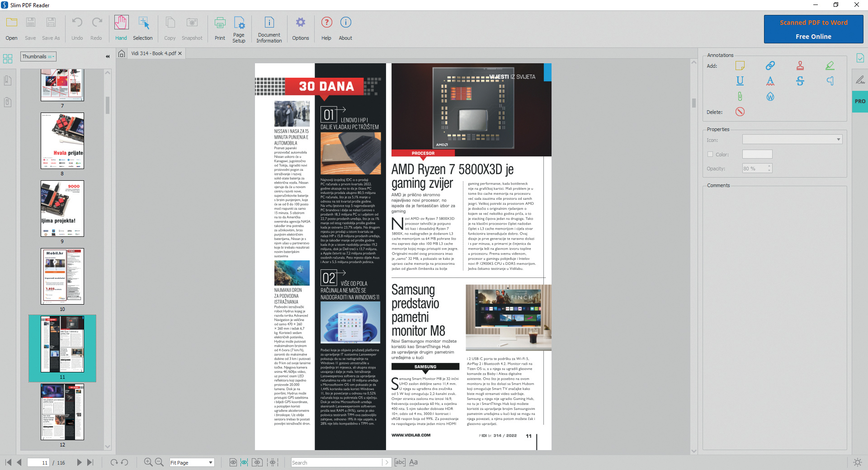This screenshot has height=470, width=868.
Task: Choose the highlighter annotation tool
Action: pyautogui.click(x=830, y=66)
